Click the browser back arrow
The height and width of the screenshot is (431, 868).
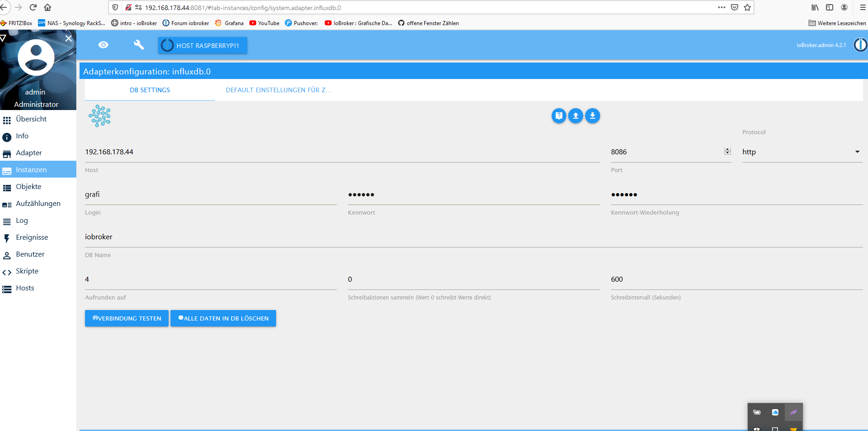[4, 7]
